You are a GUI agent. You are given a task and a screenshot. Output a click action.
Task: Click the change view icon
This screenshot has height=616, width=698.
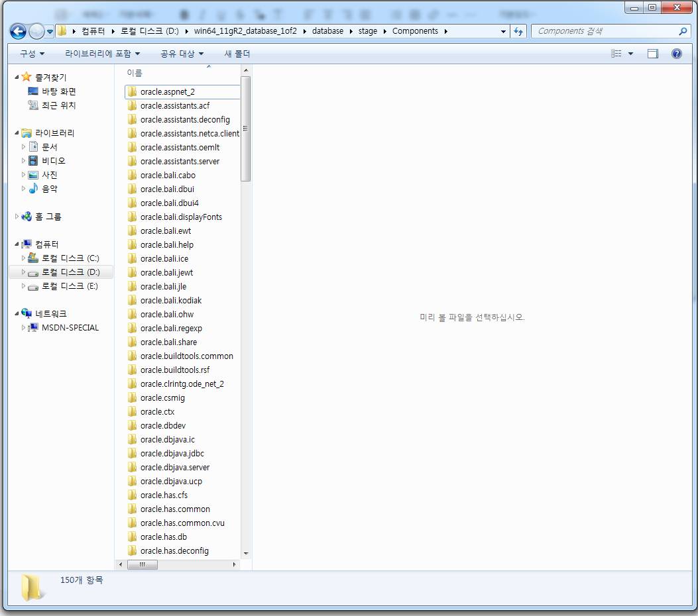pos(616,54)
